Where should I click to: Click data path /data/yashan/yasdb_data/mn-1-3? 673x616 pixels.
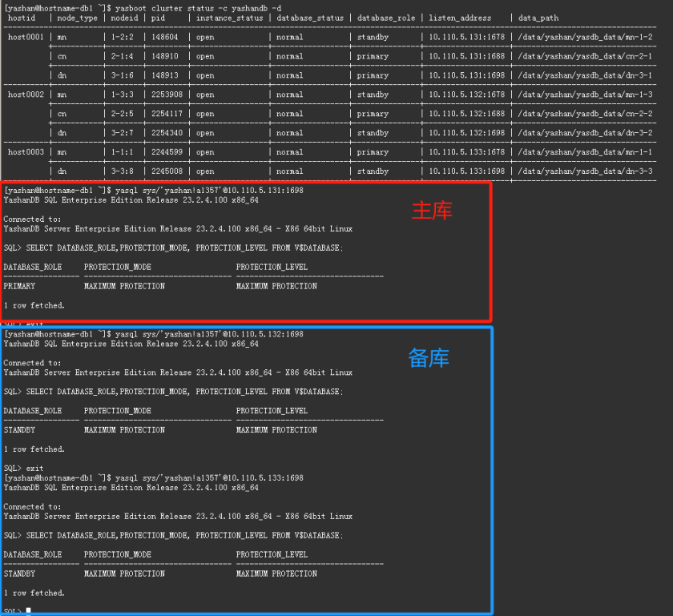tap(586, 95)
